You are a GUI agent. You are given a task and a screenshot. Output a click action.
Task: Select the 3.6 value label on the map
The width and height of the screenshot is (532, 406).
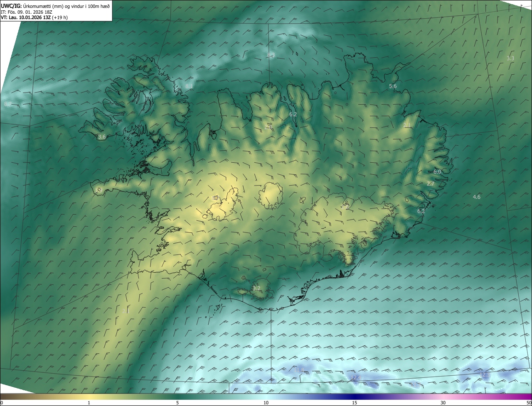click(102, 137)
